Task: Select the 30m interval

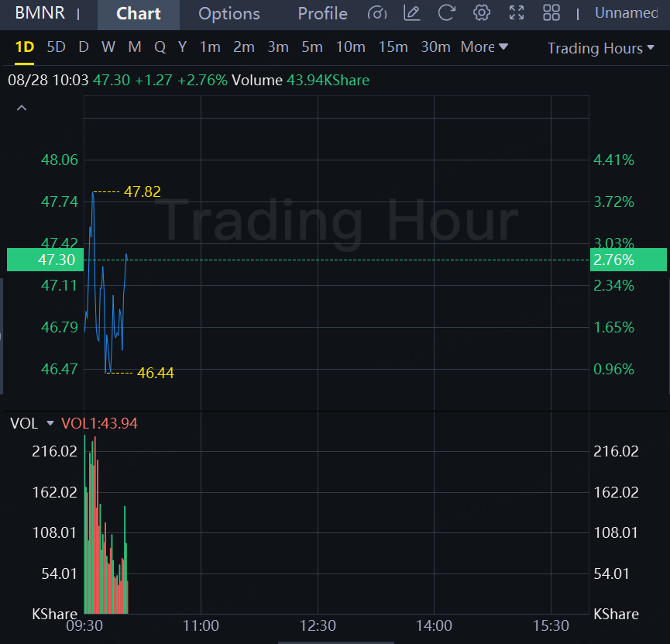Action: tap(435, 46)
